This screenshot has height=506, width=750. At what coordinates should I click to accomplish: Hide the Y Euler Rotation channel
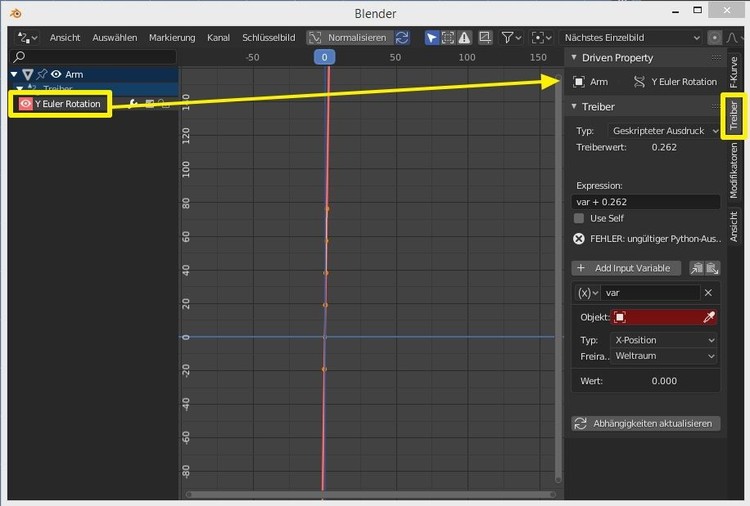[25, 104]
